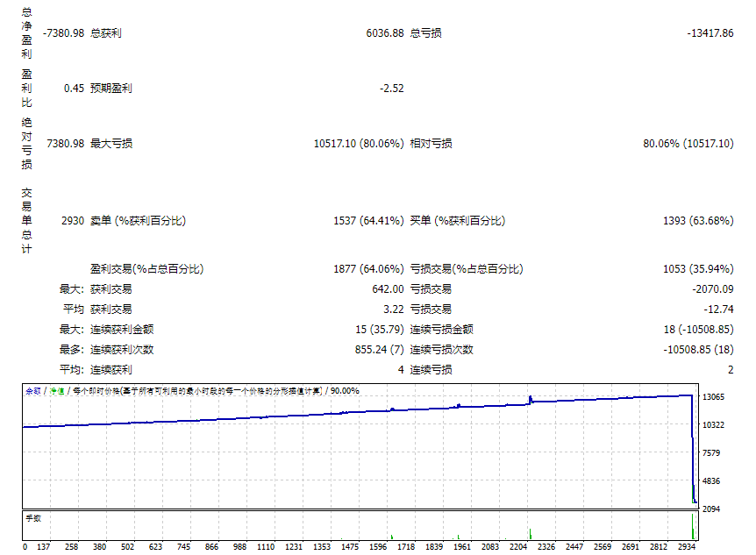The width and height of the screenshot is (756, 555).
Task: Click the 卖单 sell orders value 1537 (64.41%)
Action: point(368,222)
